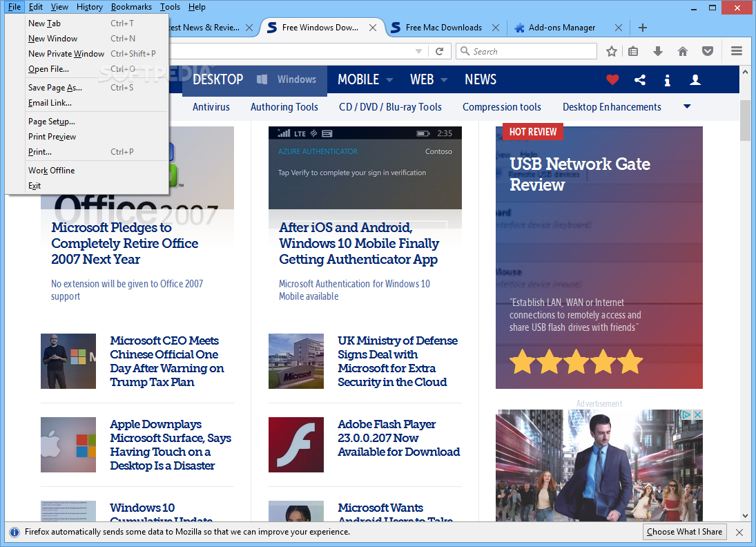Viewport: 756px width, 547px height.
Task: Open USB Network Gate Review article
Action: [x=579, y=174]
